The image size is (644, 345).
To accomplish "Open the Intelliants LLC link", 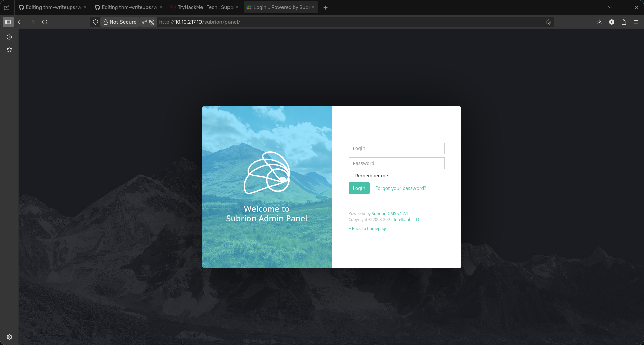I will tap(407, 220).
